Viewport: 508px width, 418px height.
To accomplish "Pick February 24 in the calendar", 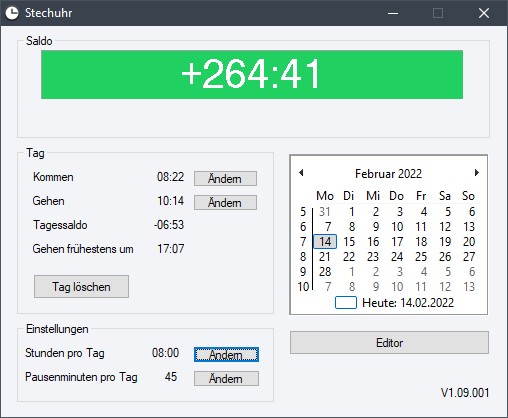I will coord(397,257).
